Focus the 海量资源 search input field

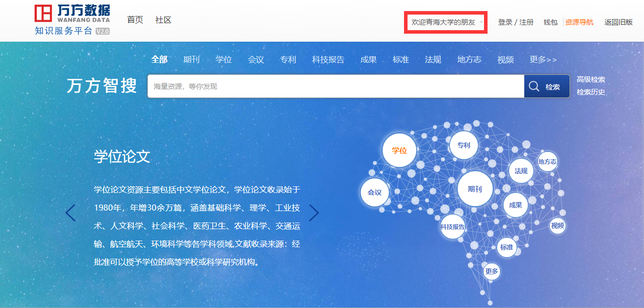[336, 86]
